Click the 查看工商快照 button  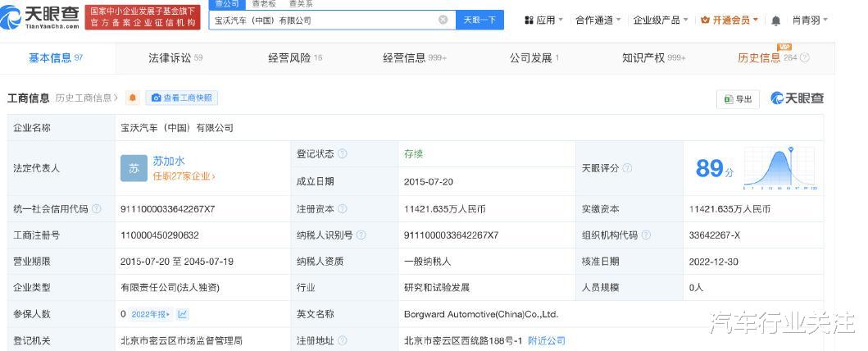pyautogui.click(x=182, y=98)
